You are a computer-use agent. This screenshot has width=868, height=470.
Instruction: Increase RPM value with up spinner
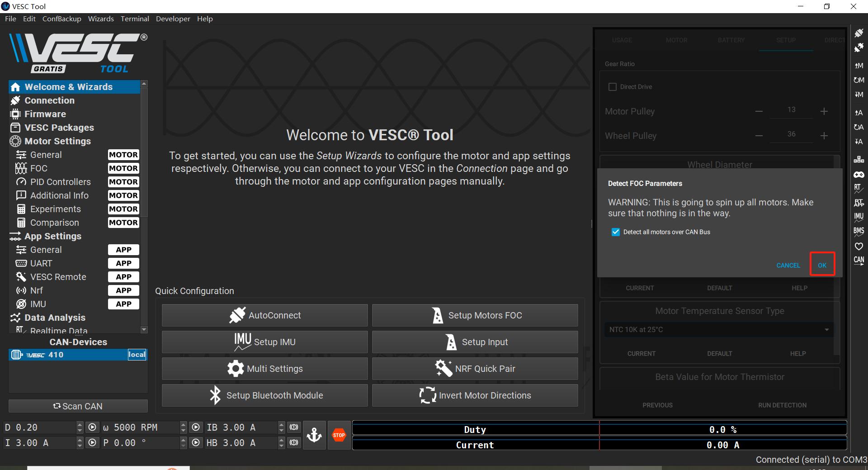tap(183, 425)
